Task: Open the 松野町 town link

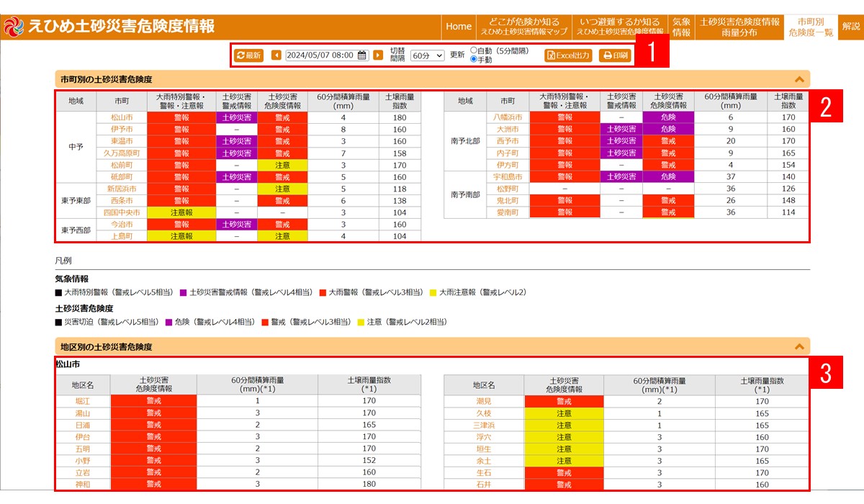Action: (x=508, y=189)
